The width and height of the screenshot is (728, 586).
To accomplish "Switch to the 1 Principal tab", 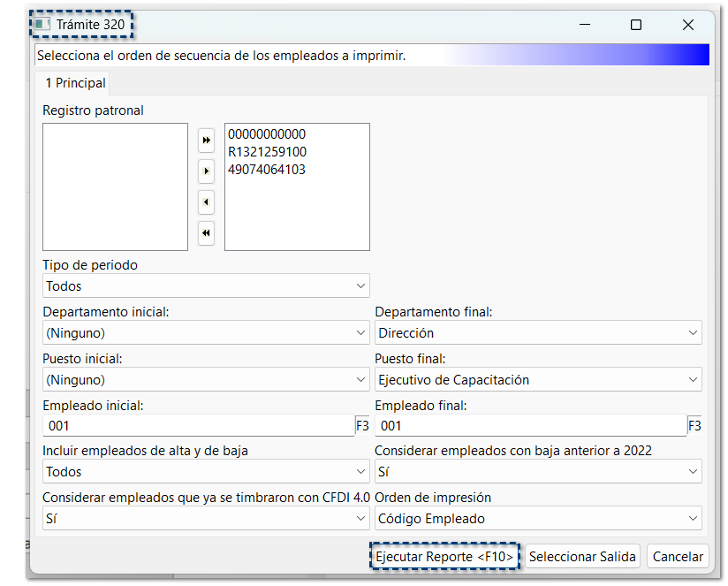I will [x=75, y=83].
